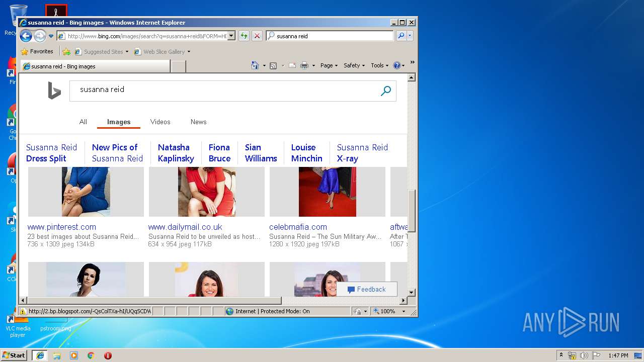Click the Print icon
Image resolution: width=644 pixels, height=362 pixels.
click(x=304, y=65)
